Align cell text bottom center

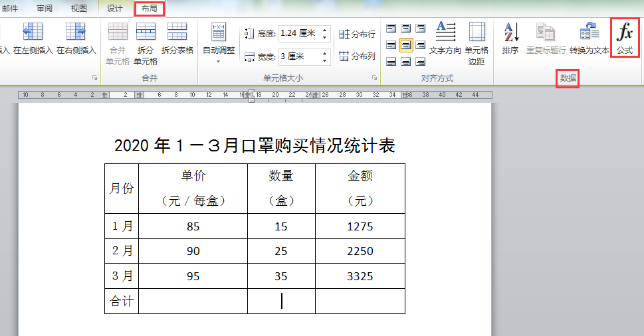[x=406, y=62]
